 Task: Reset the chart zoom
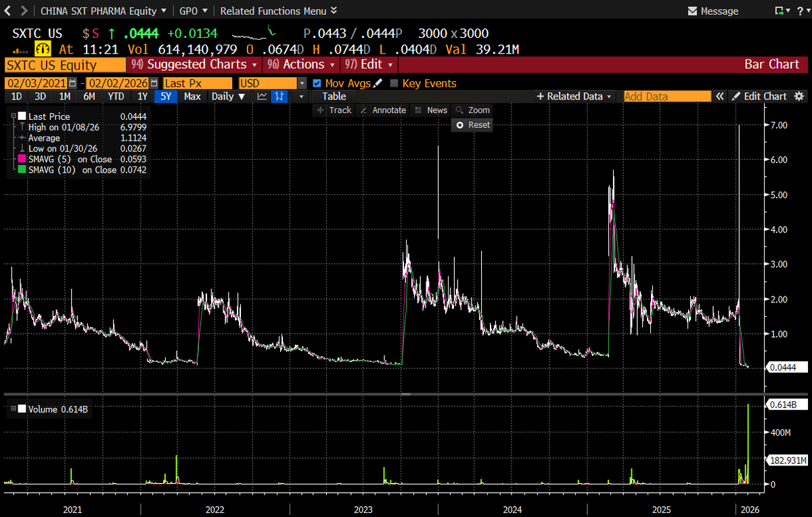(473, 125)
